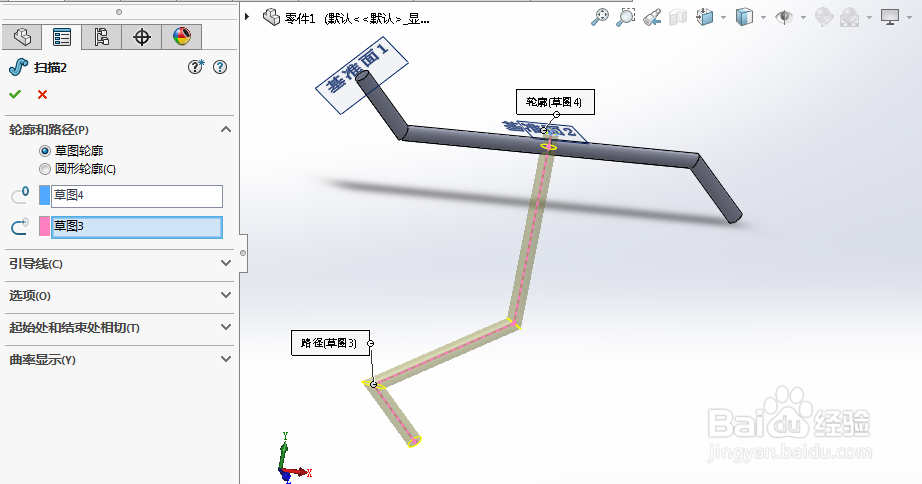Select the 圆形轮廓(C) radio option
Image resolution: width=922 pixels, height=484 pixels.
pyautogui.click(x=45, y=169)
